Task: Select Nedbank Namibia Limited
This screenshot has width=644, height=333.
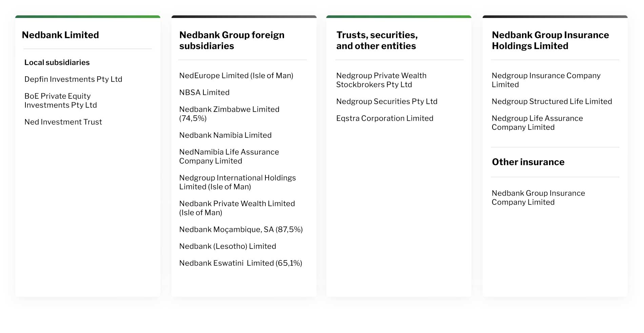Action: coord(225,135)
